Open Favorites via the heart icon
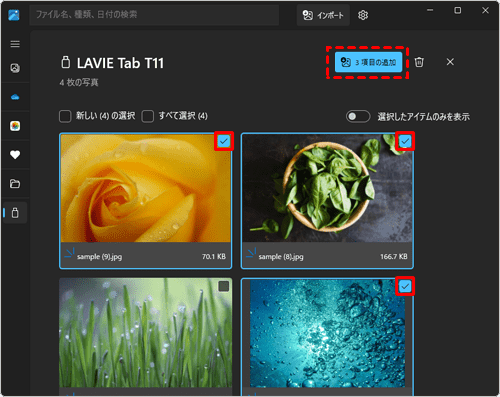Viewport: 500px width, 397px height. 15,155
